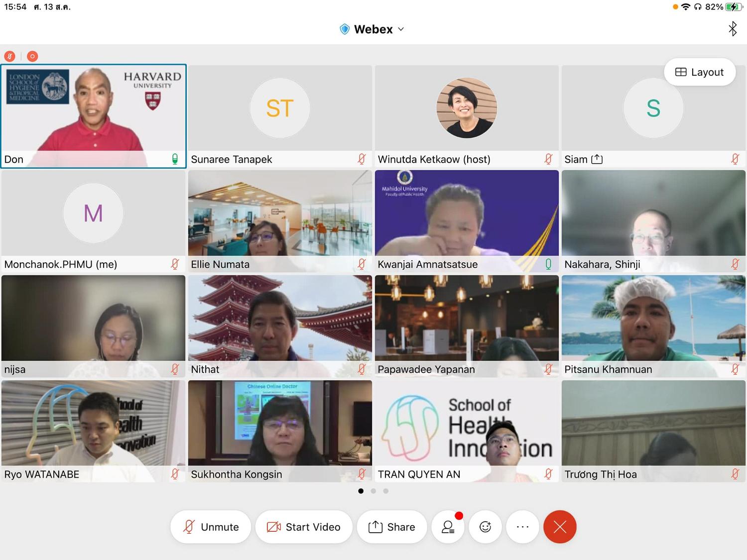Tap the battery status indicator
The image size is (747, 560).
point(734,7)
